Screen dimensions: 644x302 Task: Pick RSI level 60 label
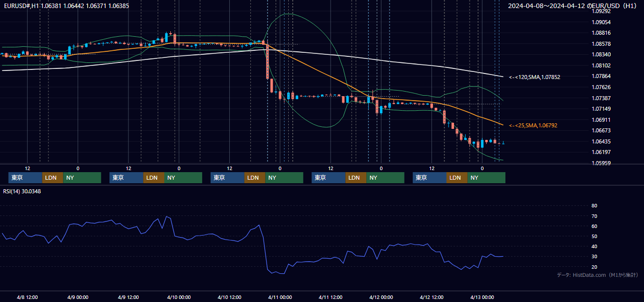click(x=594, y=226)
